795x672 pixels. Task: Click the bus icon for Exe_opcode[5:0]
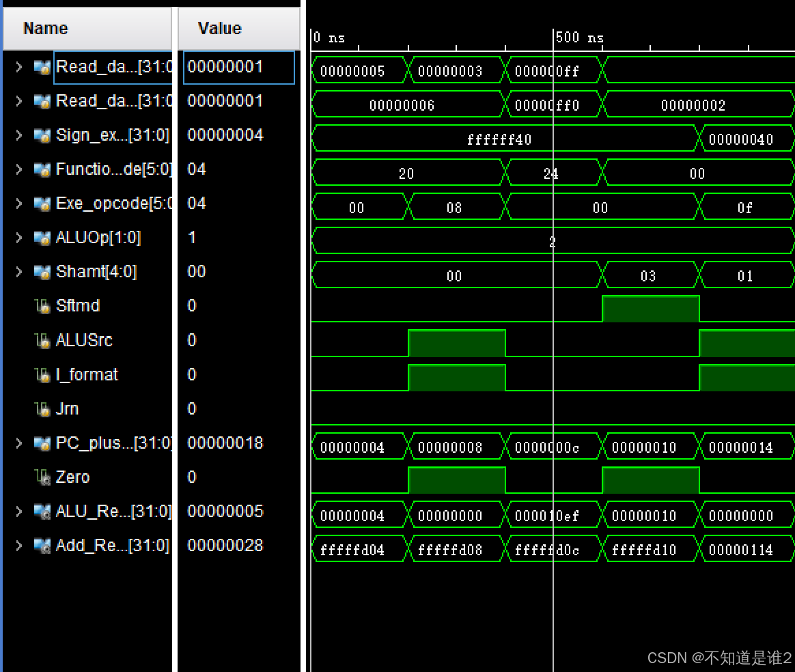click(41, 203)
